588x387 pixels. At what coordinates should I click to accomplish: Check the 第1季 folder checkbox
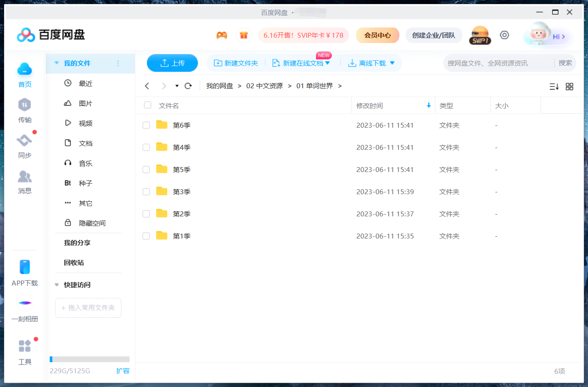pos(146,236)
